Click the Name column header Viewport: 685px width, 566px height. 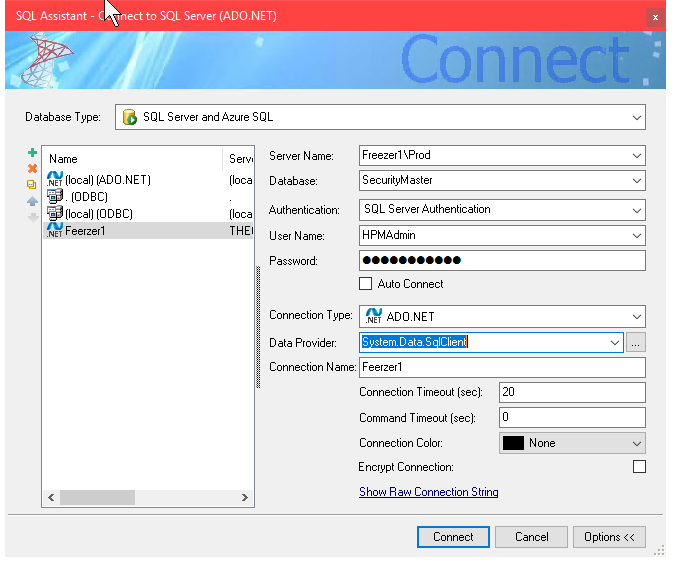point(133,159)
